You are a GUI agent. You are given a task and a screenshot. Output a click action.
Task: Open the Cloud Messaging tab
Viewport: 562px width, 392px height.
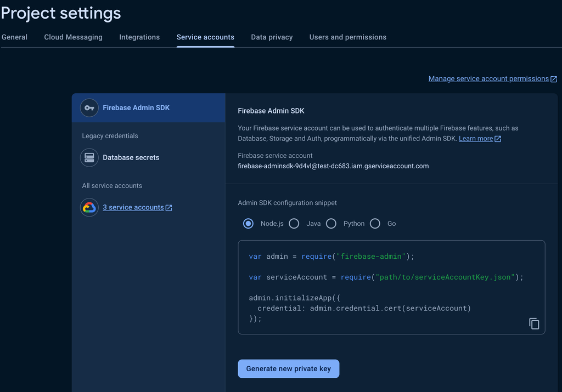73,37
